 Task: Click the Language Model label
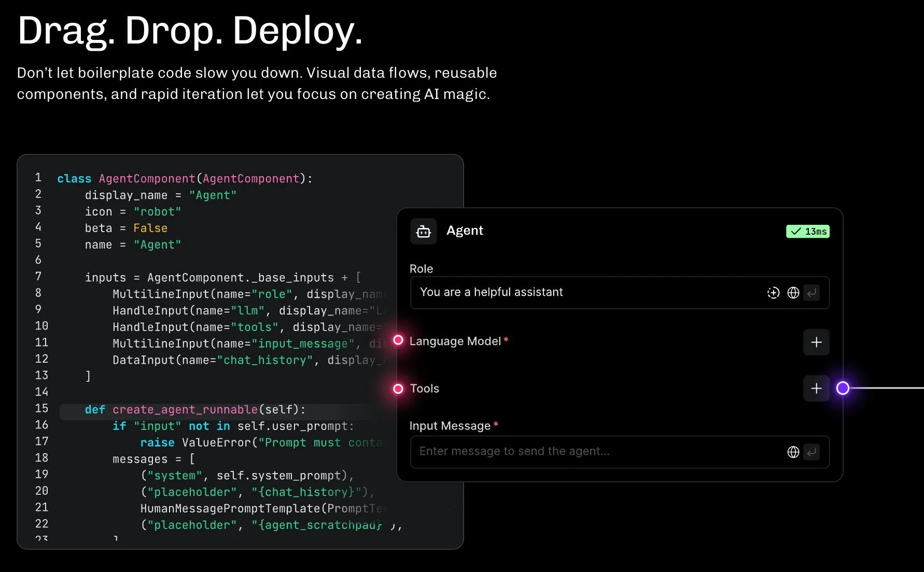(455, 341)
